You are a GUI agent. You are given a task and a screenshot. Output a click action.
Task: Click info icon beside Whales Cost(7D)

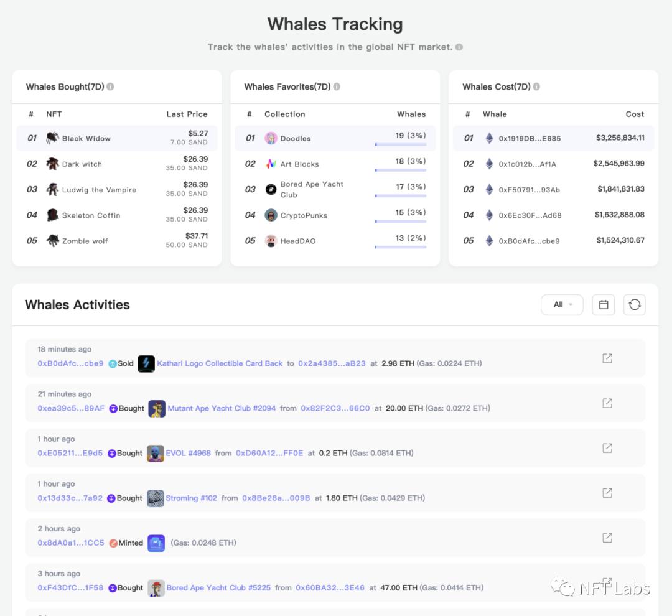[536, 86]
